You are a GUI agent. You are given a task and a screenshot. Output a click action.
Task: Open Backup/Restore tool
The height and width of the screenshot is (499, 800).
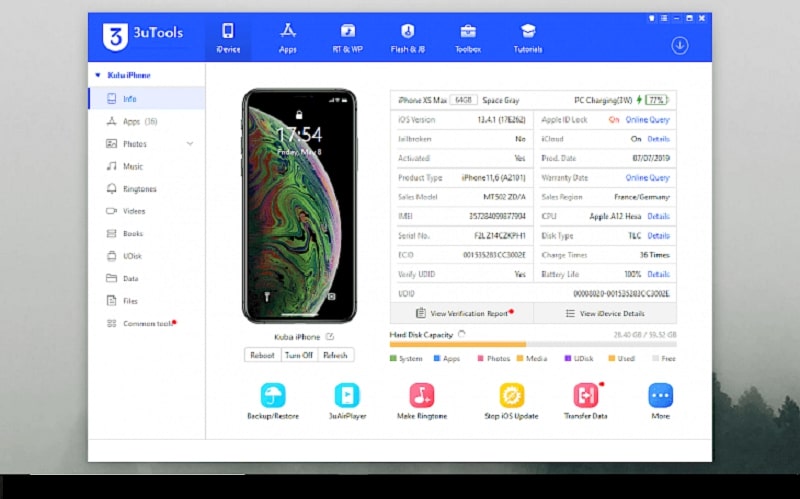[x=273, y=401]
